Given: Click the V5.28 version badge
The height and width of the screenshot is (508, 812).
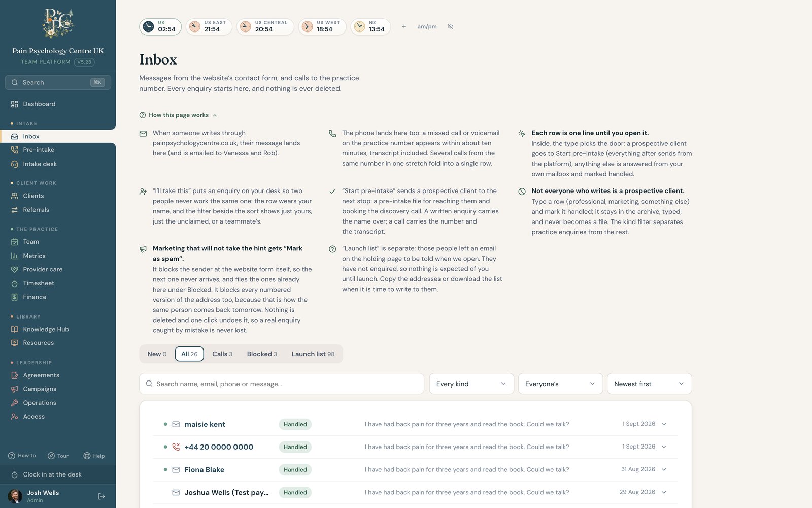Looking at the screenshot, I should tap(84, 62).
